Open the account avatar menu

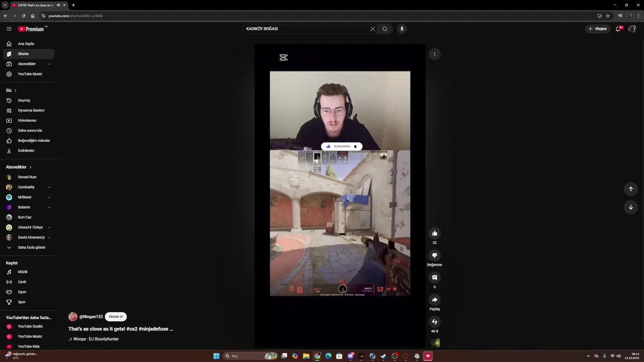(x=632, y=29)
